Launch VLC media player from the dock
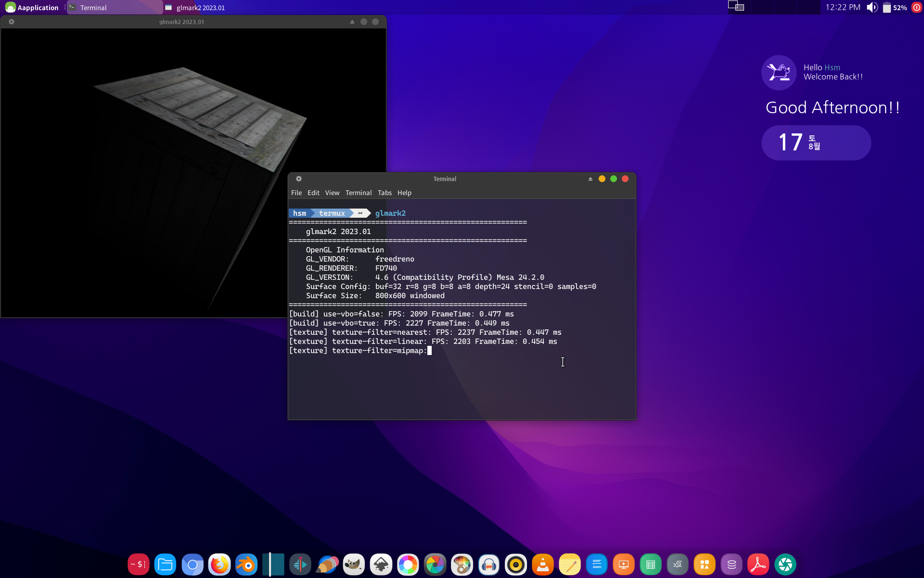The width and height of the screenshot is (924, 578). click(x=543, y=565)
